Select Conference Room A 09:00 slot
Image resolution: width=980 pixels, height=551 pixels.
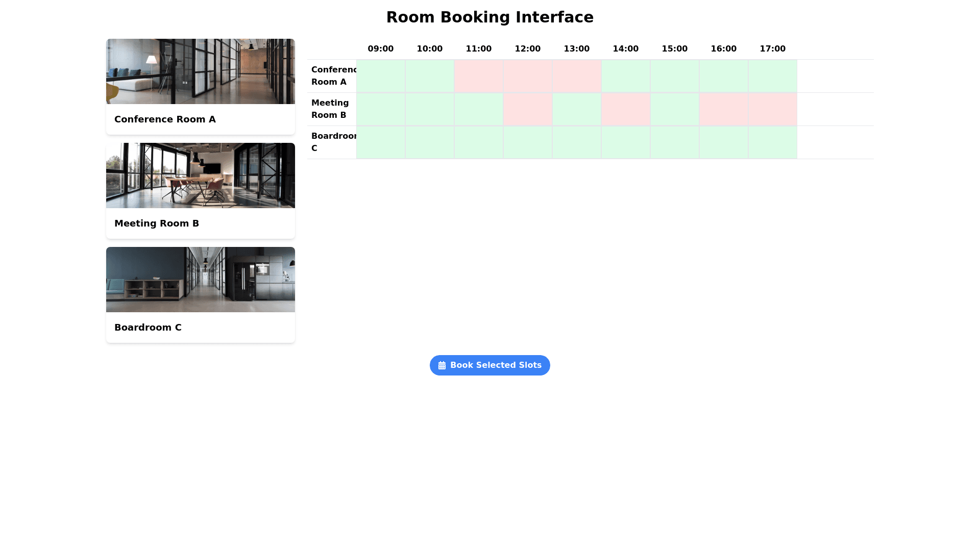381,76
